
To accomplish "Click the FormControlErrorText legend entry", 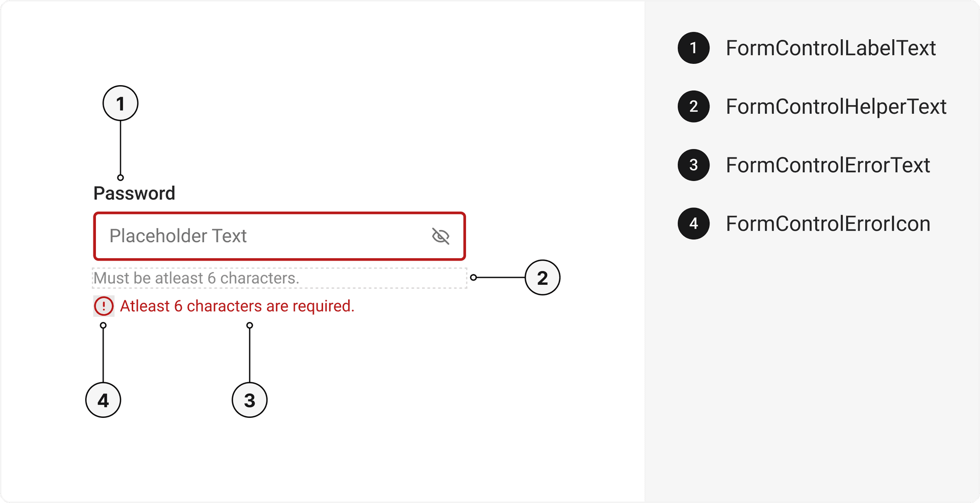I will tap(827, 165).
